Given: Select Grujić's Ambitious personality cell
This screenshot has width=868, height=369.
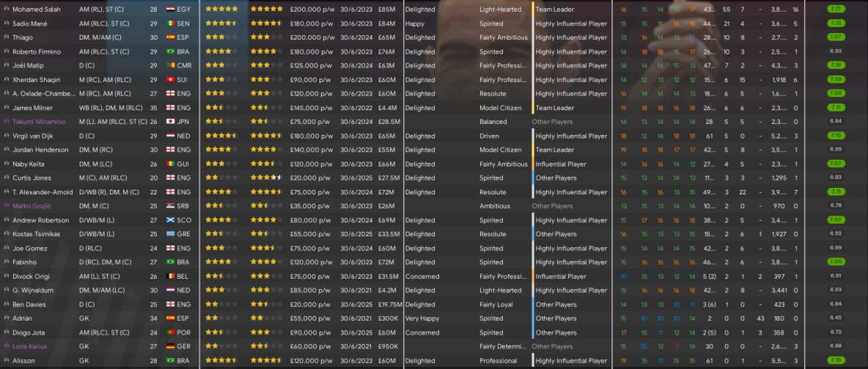Looking at the screenshot, I should point(495,206).
